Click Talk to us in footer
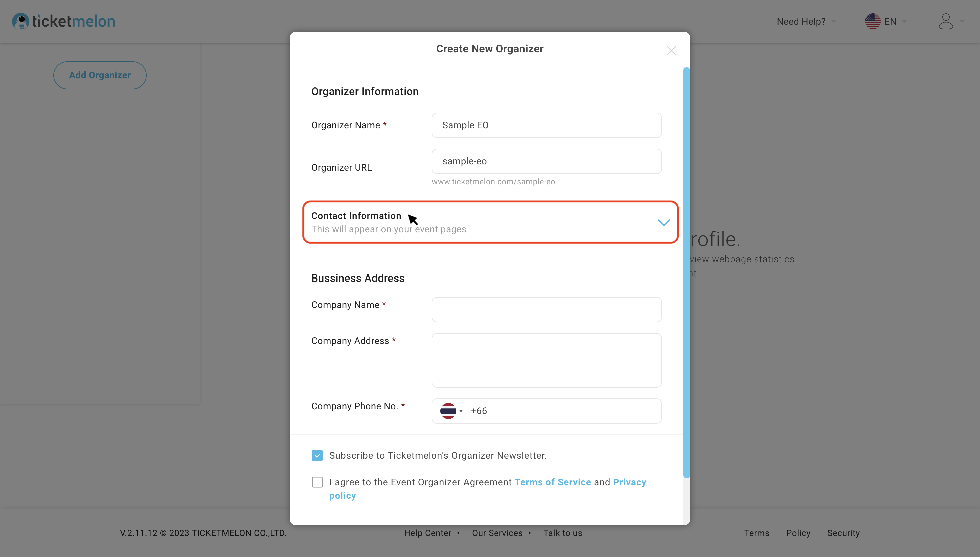The height and width of the screenshot is (557, 980). click(563, 533)
